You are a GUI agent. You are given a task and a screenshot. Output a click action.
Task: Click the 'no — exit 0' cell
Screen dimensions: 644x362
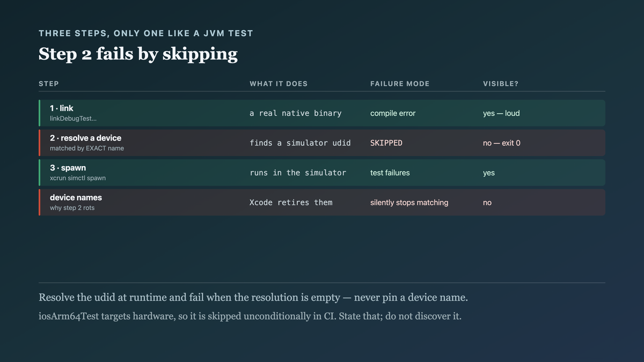tap(502, 143)
